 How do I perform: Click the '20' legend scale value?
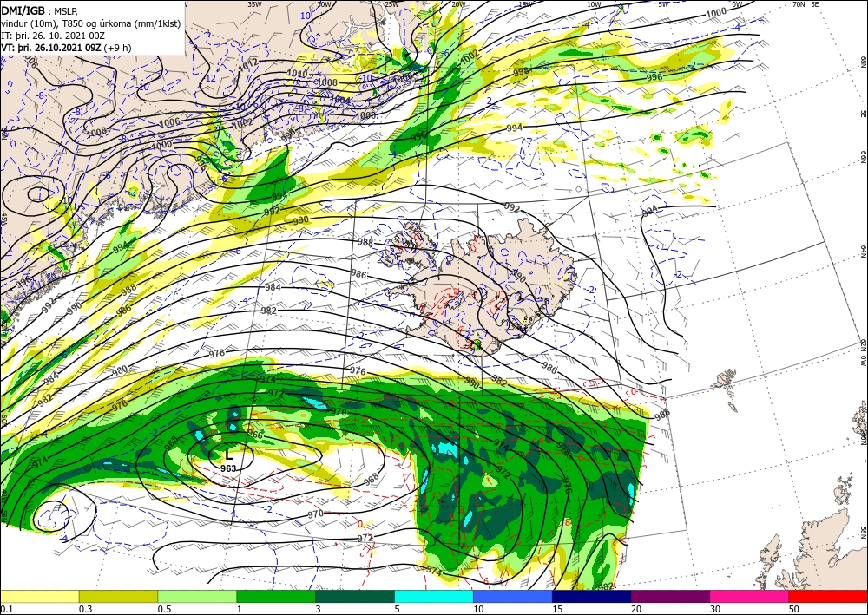coord(636,609)
